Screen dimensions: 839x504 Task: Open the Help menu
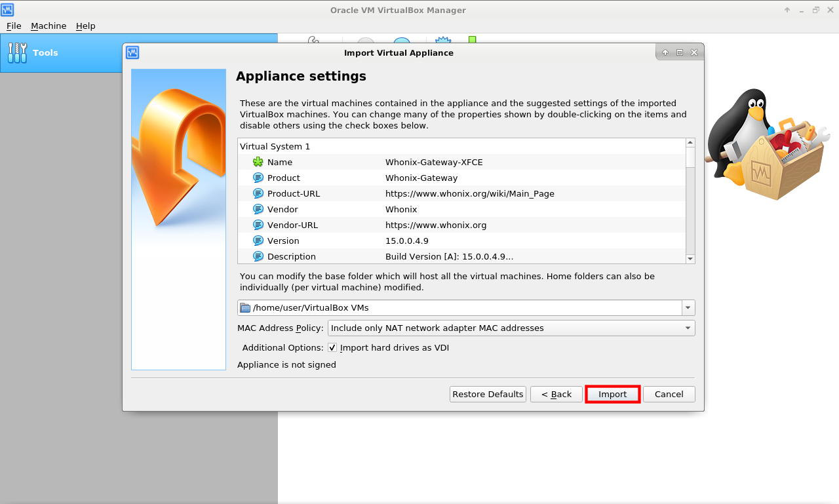(85, 26)
